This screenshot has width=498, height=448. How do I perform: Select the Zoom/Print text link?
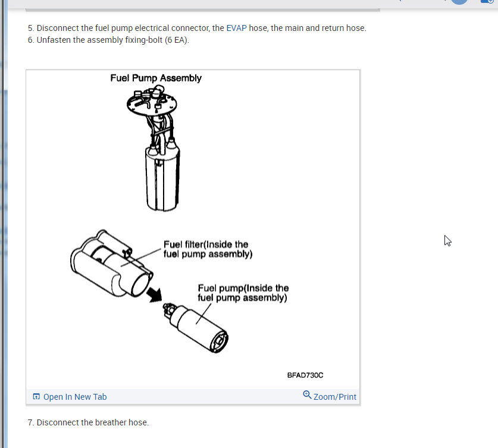pyautogui.click(x=335, y=397)
